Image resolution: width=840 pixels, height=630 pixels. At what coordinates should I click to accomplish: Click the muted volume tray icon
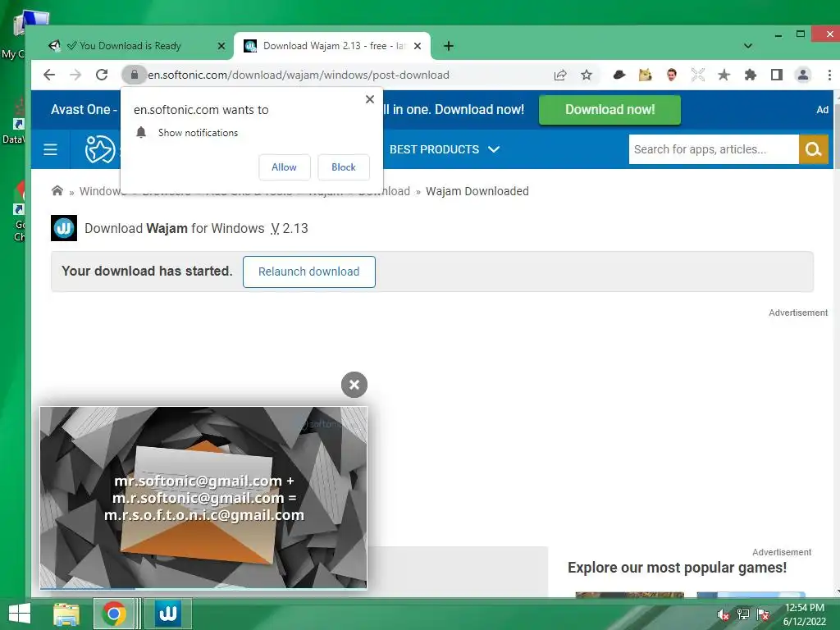pyautogui.click(x=724, y=614)
